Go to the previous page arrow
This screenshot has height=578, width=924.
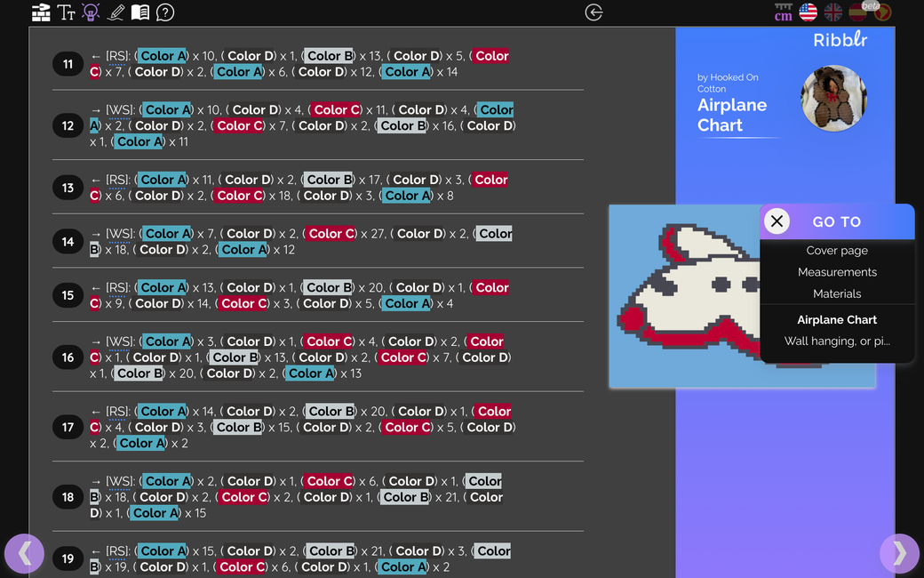24,553
